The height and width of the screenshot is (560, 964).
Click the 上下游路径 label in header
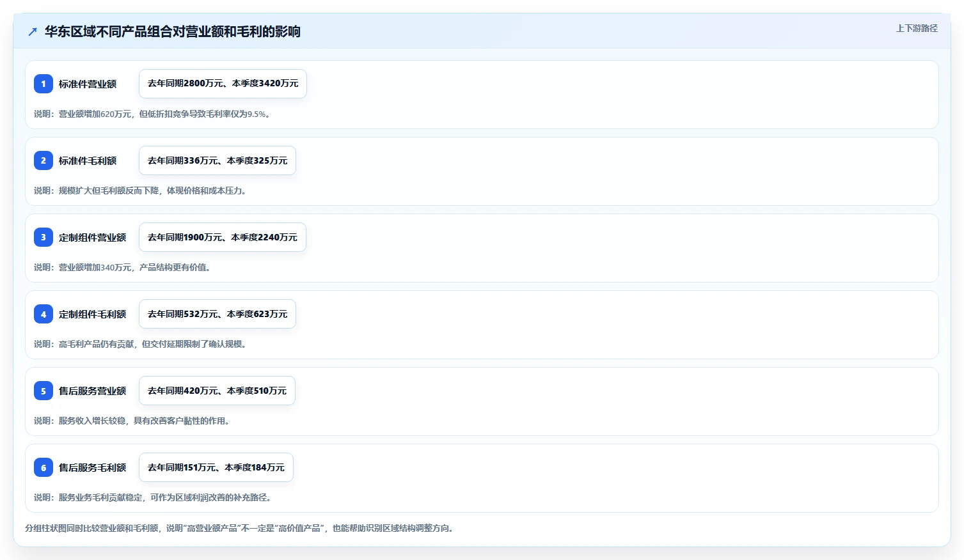tap(917, 28)
